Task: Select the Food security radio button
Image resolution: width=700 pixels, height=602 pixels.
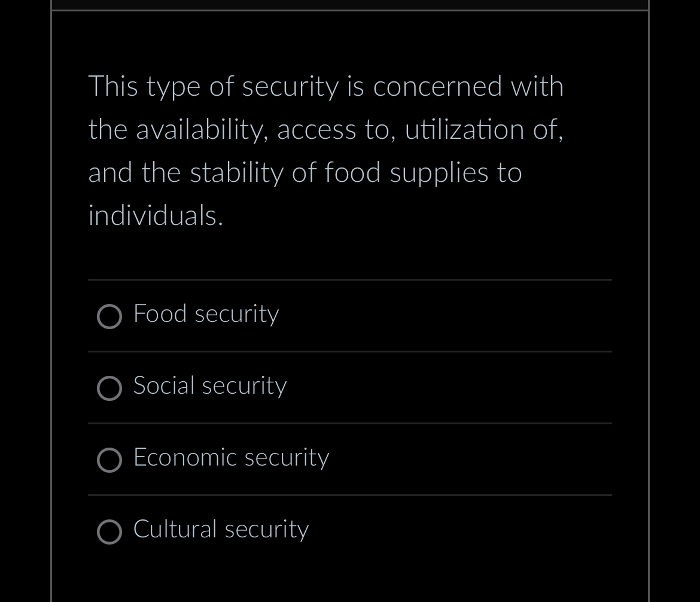Action: [109, 317]
